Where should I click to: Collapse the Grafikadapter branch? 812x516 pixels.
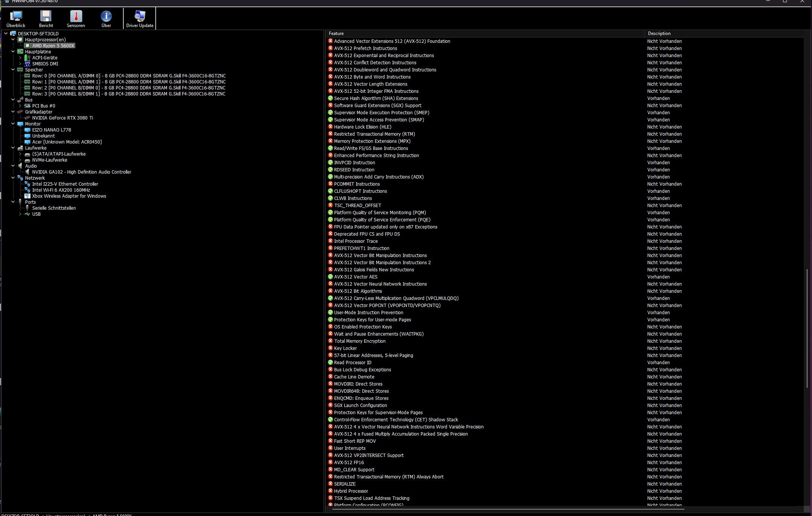pyautogui.click(x=13, y=112)
